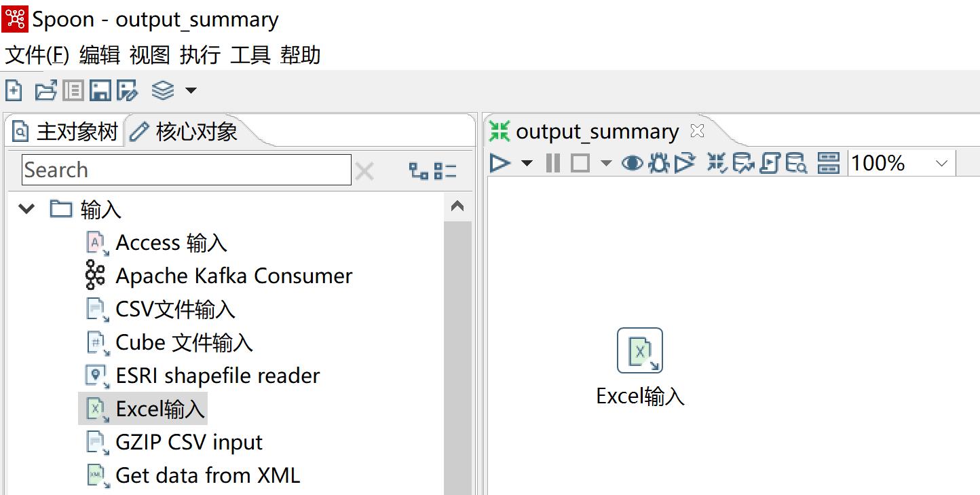Open a file with the folder icon

pyautogui.click(x=45, y=90)
